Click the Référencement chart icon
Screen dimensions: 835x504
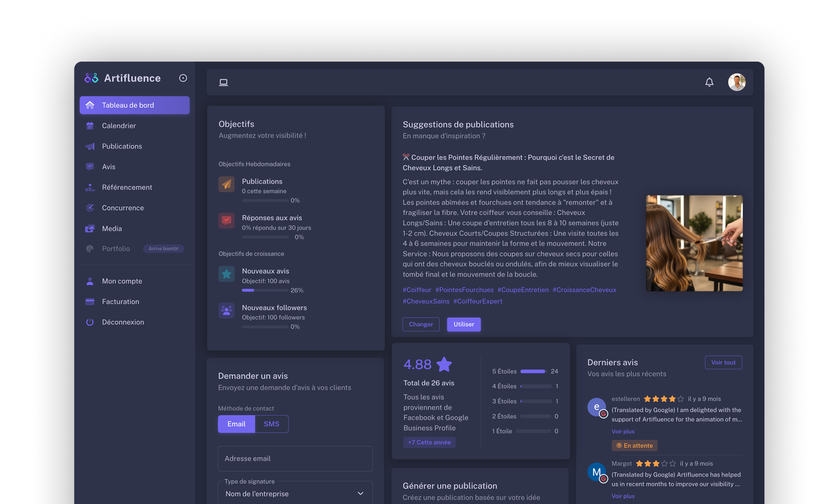[90, 187]
